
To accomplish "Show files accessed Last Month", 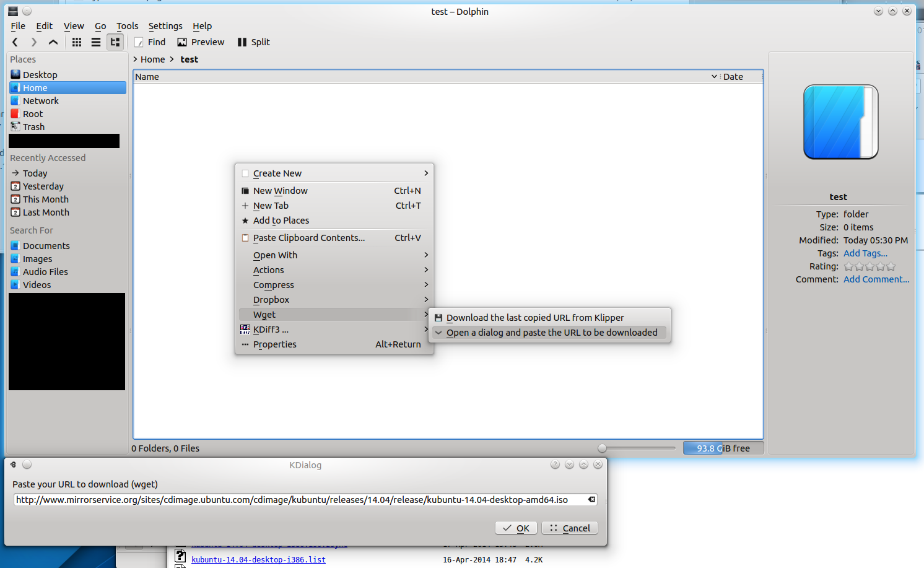I will pyautogui.click(x=68, y=212).
